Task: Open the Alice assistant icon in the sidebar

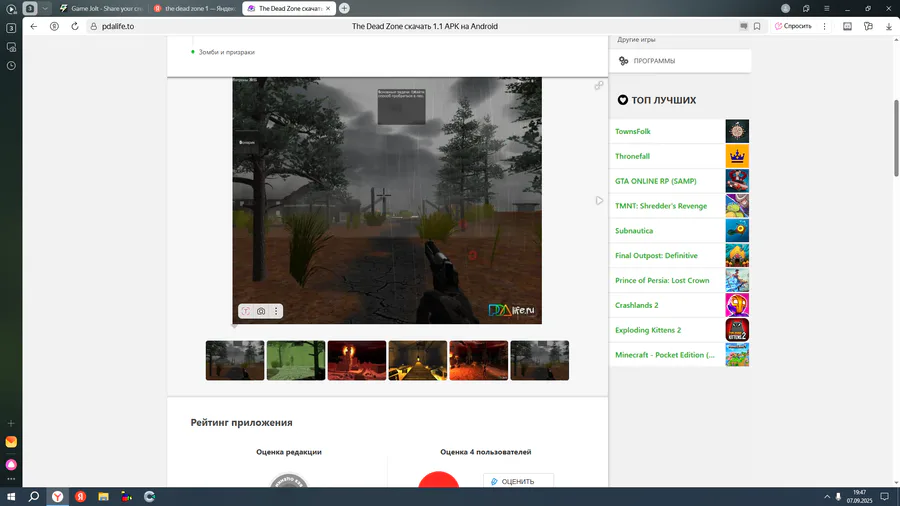Action: click(x=11, y=465)
